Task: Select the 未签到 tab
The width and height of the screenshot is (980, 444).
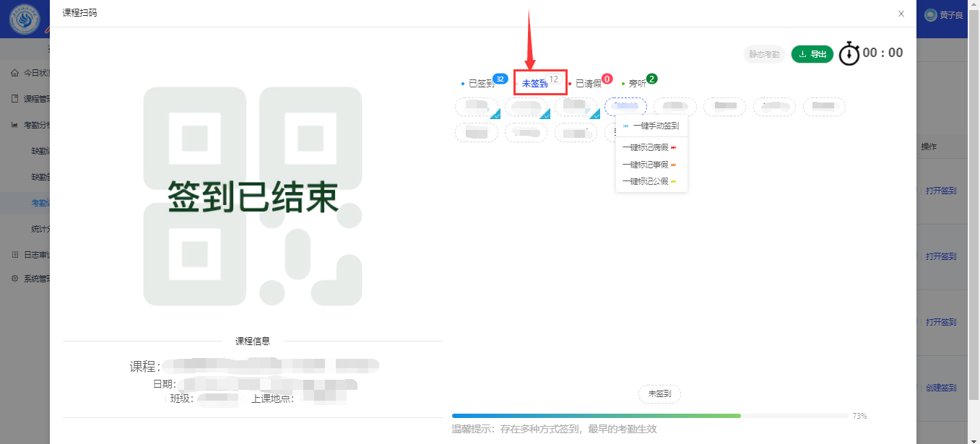Action: click(x=534, y=84)
